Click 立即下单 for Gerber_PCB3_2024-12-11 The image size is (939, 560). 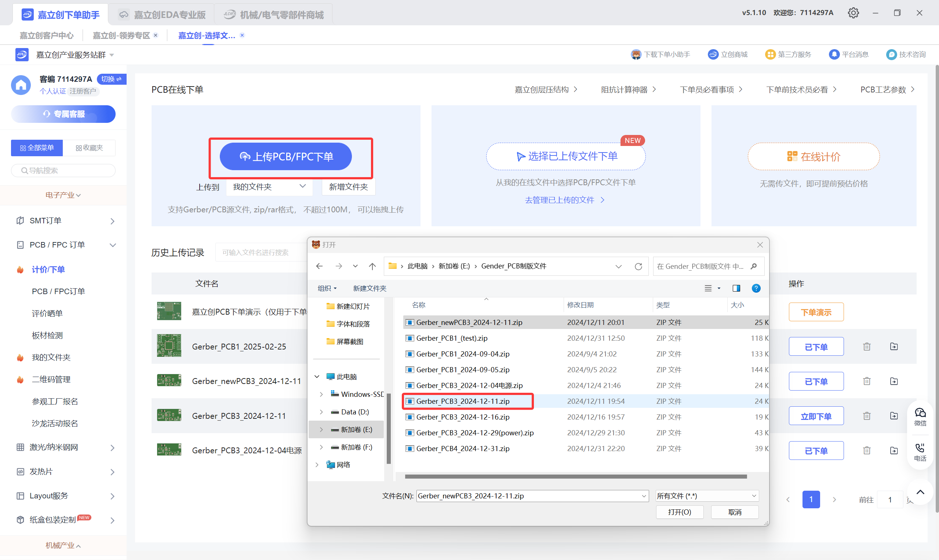(x=816, y=416)
